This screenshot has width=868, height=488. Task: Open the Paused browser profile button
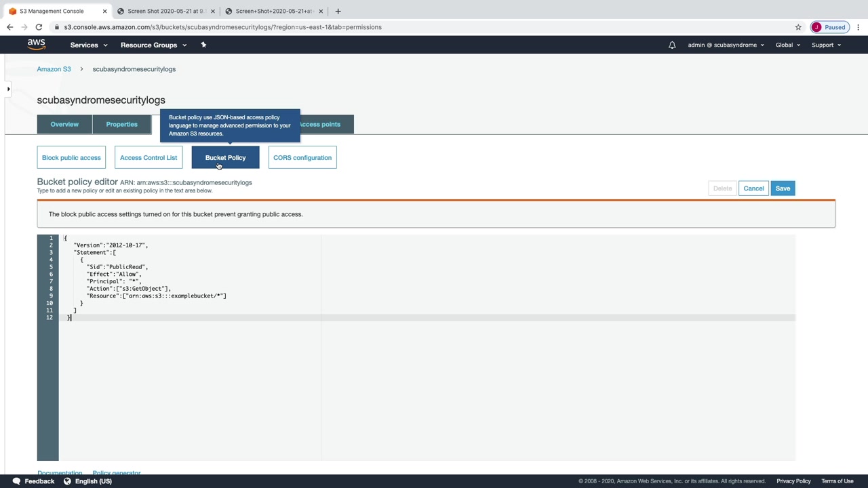tap(829, 27)
